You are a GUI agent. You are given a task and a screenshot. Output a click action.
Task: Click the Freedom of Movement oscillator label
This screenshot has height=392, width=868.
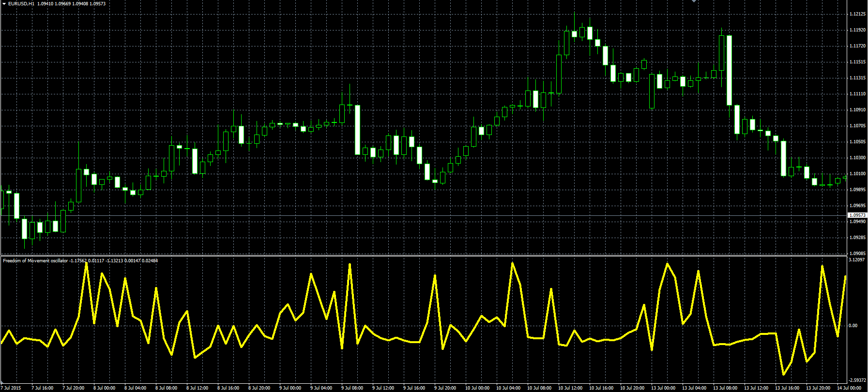click(35, 261)
